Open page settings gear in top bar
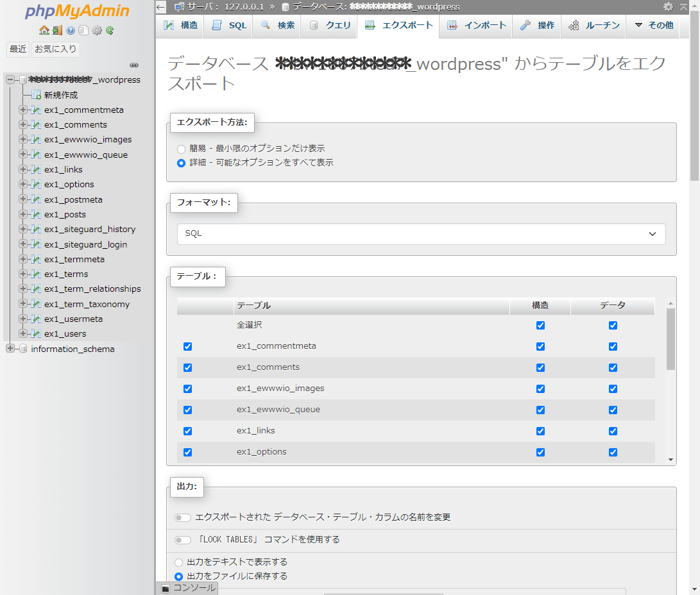 (669, 6)
